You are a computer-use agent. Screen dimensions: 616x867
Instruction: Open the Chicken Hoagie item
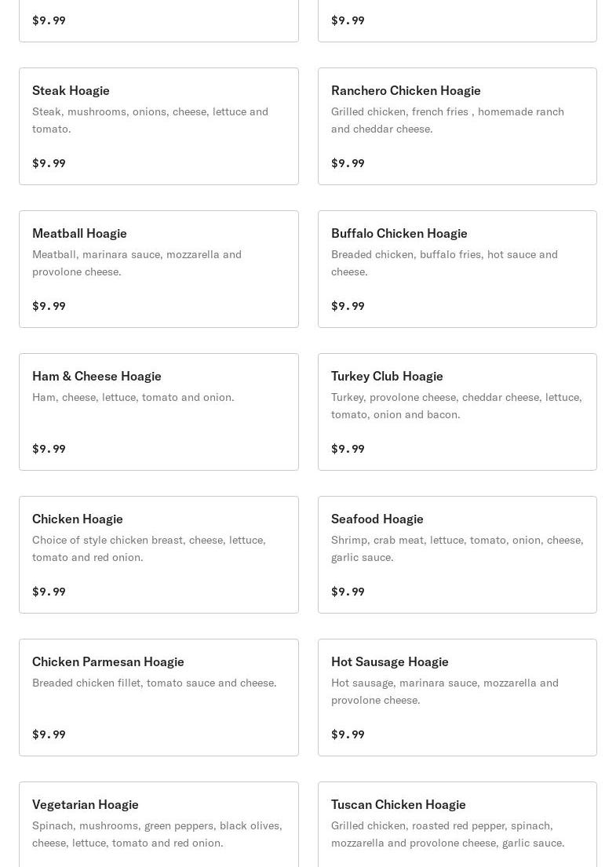159,555
